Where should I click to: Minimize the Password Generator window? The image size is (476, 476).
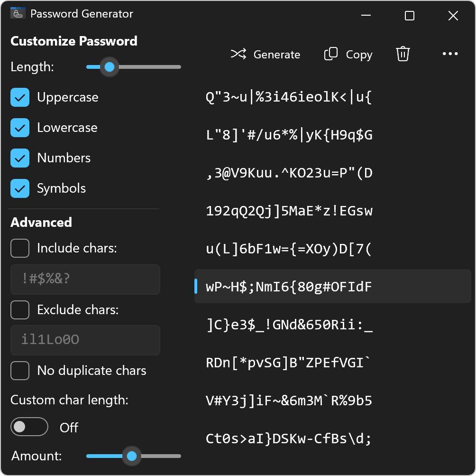click(366, 15)
